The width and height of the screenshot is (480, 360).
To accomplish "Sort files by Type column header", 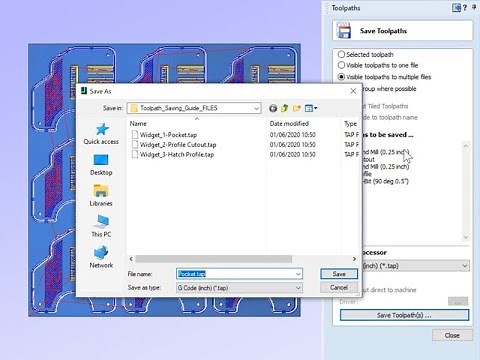I will pyautogui.click(x=350, y=124).
